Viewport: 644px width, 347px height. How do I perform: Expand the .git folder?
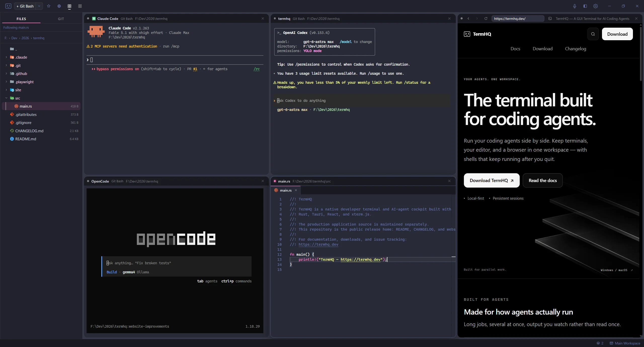(6, 65)
